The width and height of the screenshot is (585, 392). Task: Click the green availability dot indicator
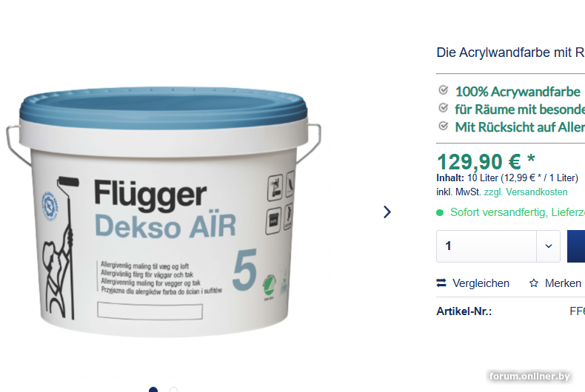[440, 213]
